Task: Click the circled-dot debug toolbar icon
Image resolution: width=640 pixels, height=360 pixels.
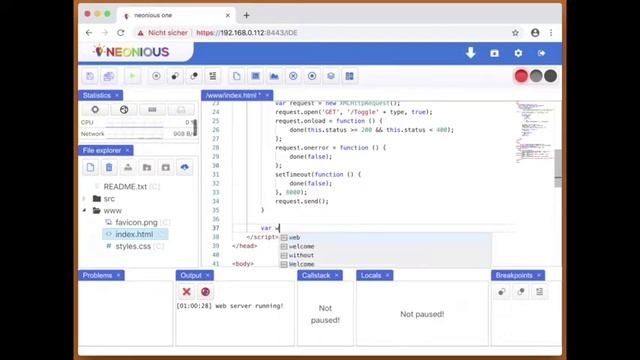Action: [x=156, y=76]
